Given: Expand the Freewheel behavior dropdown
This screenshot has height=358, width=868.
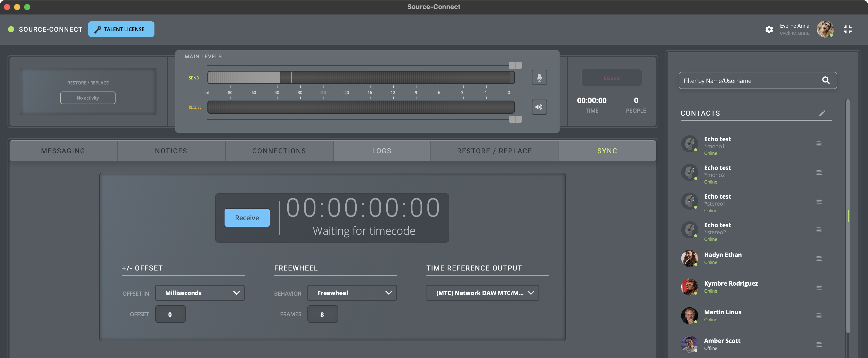Looking at the screenshot, I should pyautogui.click(x=352, y=293).
